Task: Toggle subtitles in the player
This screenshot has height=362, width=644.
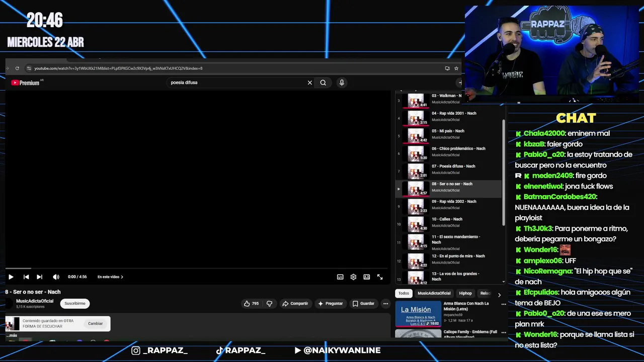Action: coord(340,277)
